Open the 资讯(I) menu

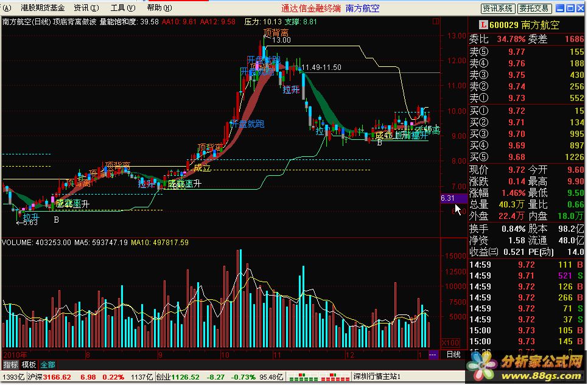(x=86, y=8)
